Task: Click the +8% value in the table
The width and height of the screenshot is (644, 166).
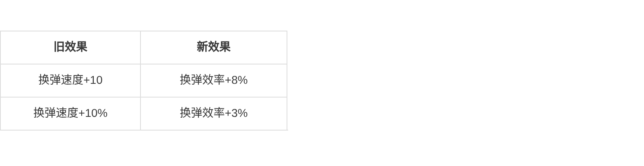Action: [236, 80]
